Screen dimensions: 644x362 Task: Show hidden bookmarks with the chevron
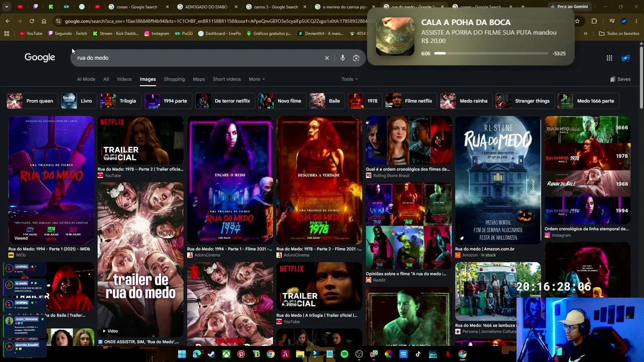tap(585, 33)
